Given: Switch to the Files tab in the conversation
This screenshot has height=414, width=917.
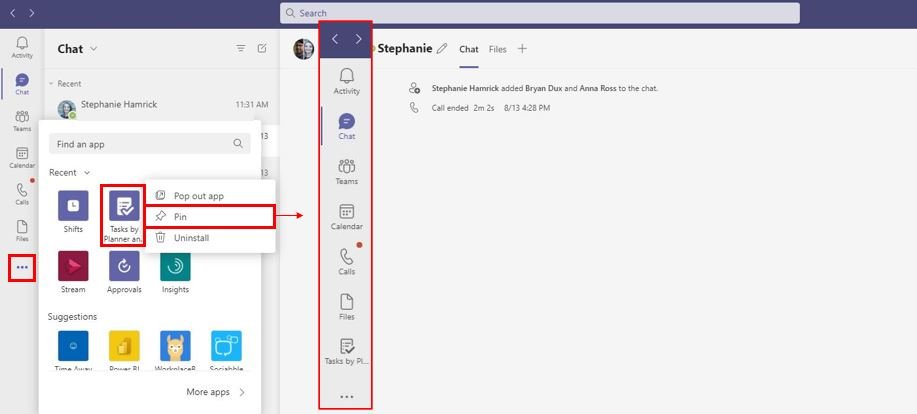Looking at the screenshot, I should tap(498, 49).
